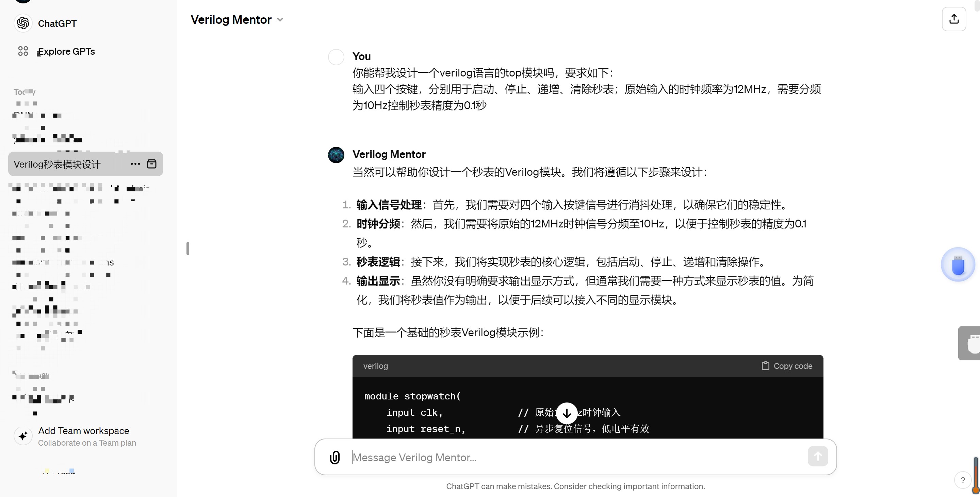Click the 输出显示 list heading
Viewport: 980px width, 497px height.
coord(378,281)
